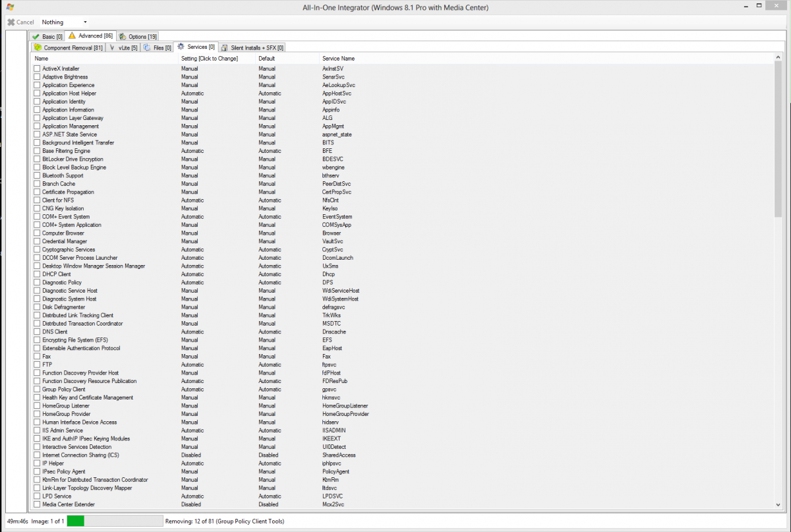The image size is (791, 532).
Task: Switch to the vLite [5] tab
Action: (x=123, y=47)
